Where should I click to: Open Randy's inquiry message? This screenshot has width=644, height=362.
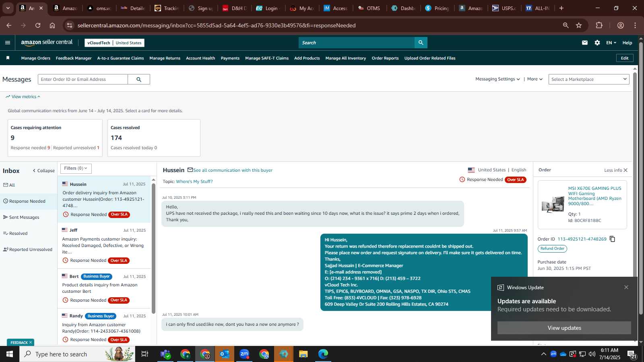click(x=104, y=327)
